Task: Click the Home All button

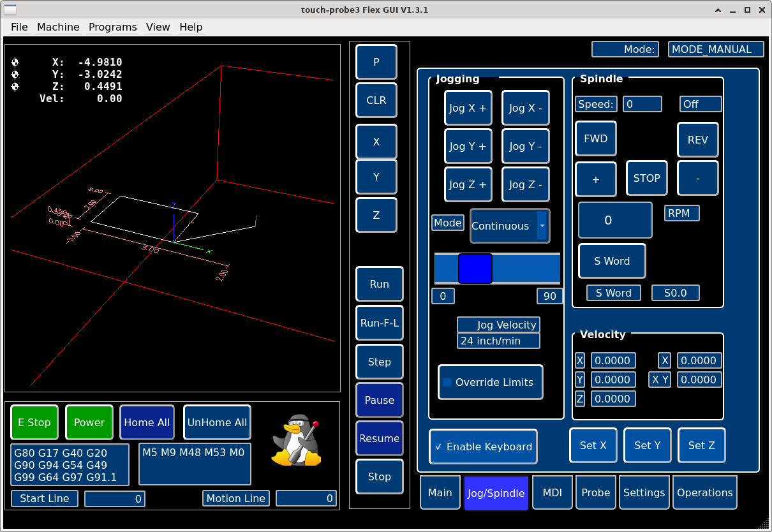Action: pos(147,422)
